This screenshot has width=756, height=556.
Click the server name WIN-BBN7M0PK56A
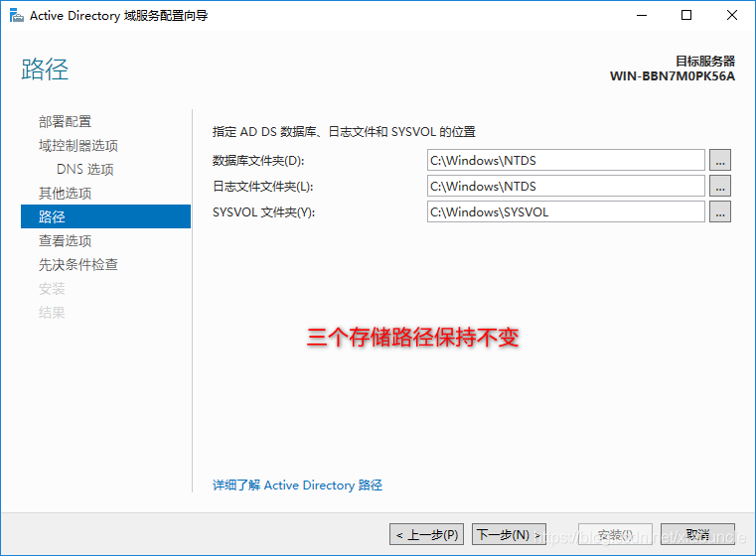[x=673, y=76]
